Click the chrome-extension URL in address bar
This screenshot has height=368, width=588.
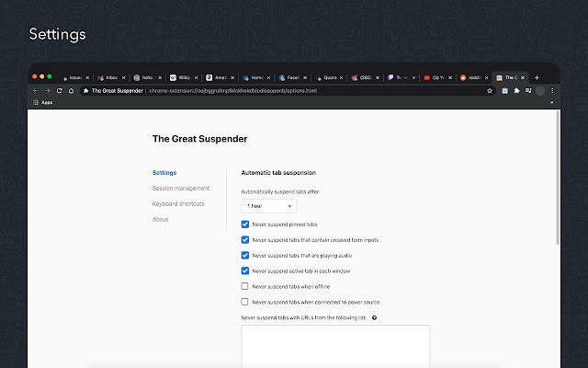(x=232, y=90)
